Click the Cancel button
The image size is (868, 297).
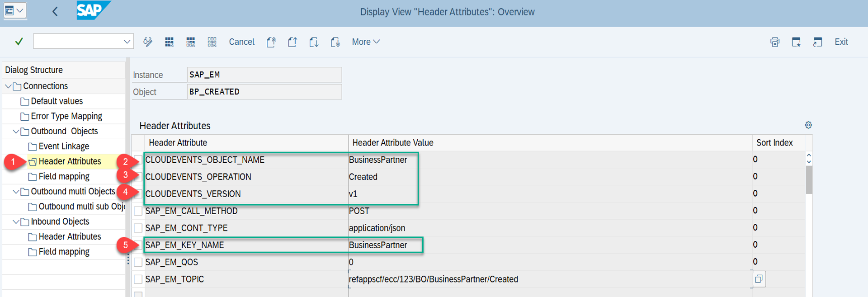tap(242, 42)
